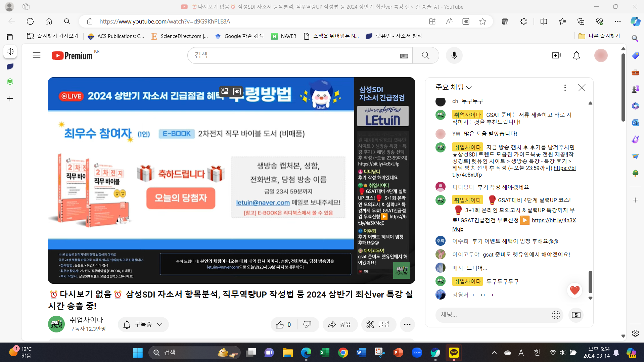
Task: Click the 채팅 message input field
Action: [x=492, y=315]
